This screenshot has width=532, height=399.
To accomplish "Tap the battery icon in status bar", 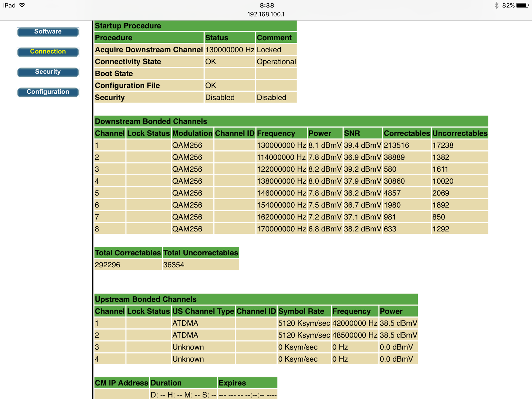I will (x=523, y=5).
